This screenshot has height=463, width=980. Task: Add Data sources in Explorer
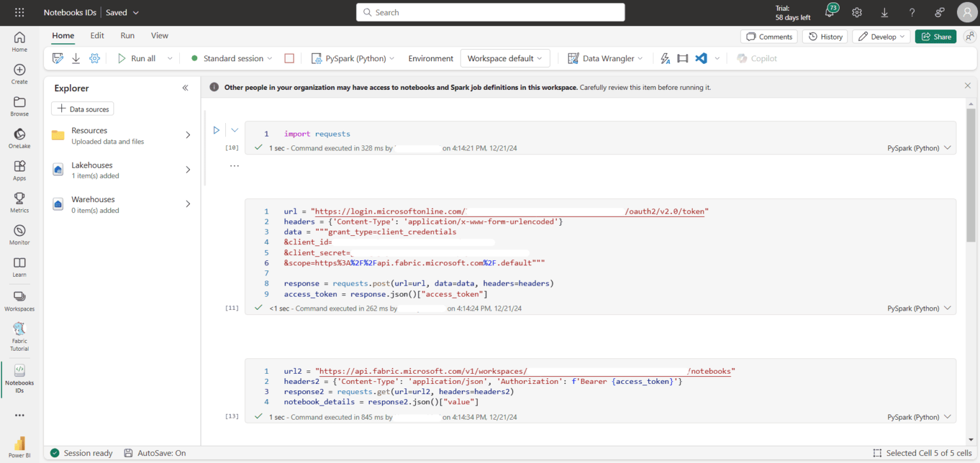pos(82,109)
